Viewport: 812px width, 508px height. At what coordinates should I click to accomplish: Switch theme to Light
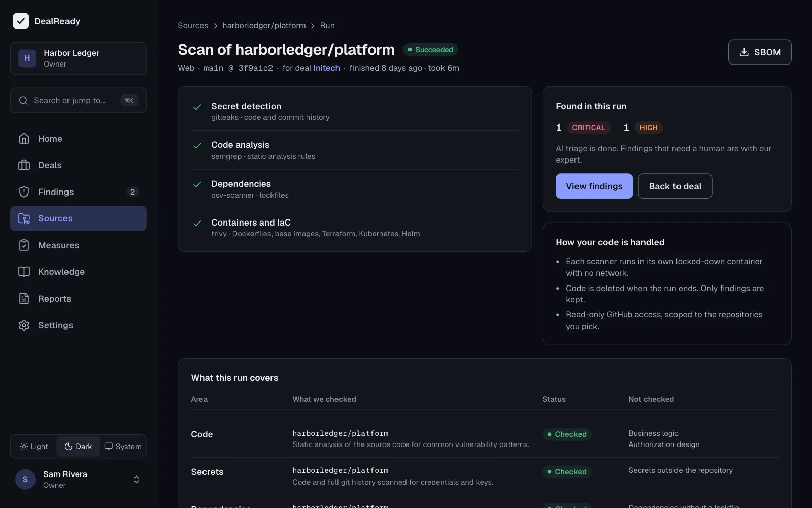[x=35, y=447]
